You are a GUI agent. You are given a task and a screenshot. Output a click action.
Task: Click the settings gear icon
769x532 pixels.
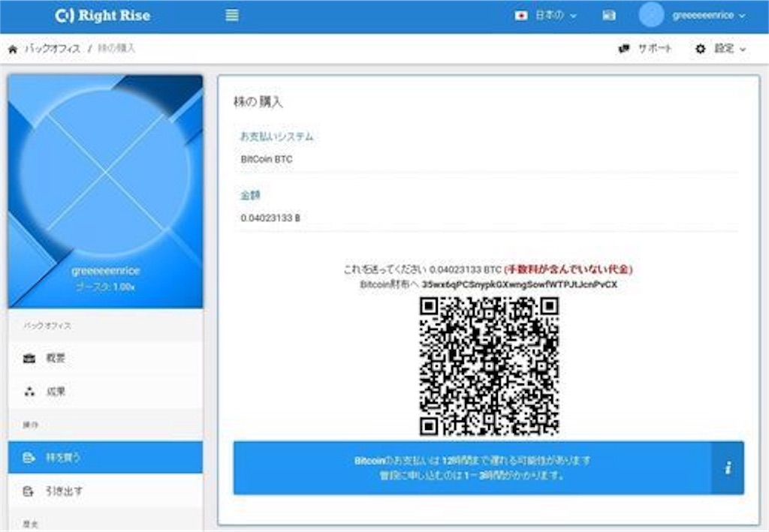coord(701,49)
